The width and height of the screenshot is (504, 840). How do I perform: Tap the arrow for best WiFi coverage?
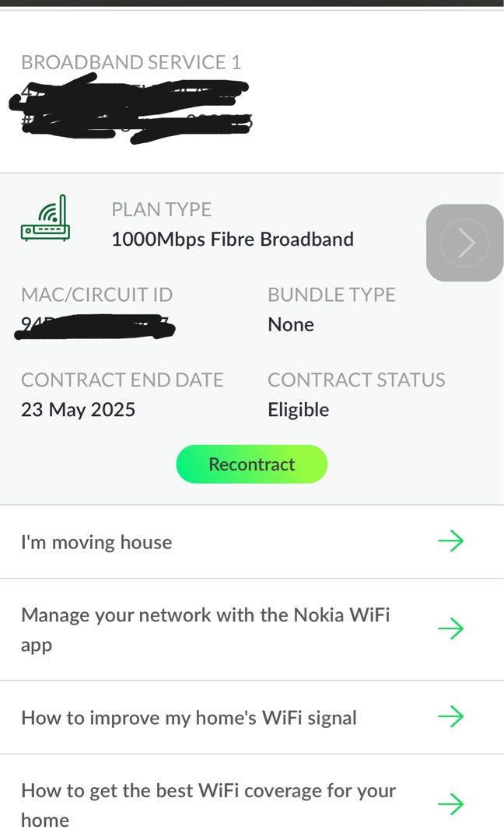(452, 805)
